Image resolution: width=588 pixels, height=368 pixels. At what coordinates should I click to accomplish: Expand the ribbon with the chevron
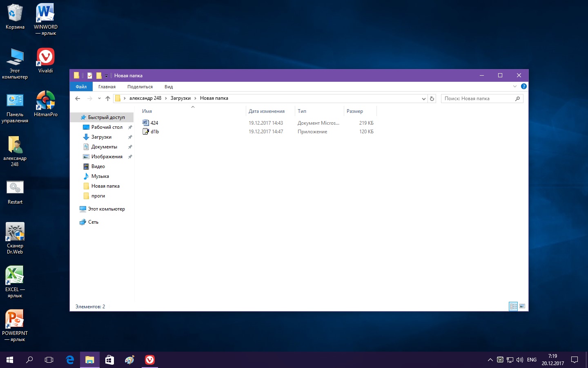[x=514, y=86]
